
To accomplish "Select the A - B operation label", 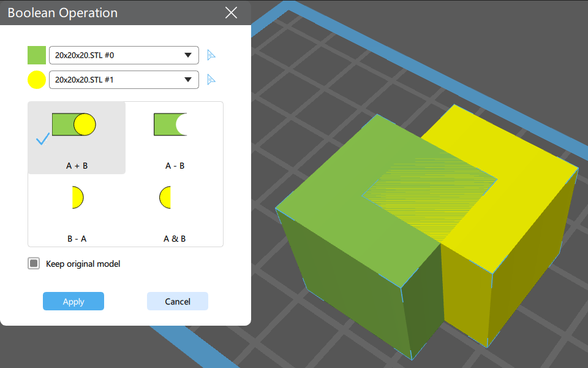I will (175, 166).
